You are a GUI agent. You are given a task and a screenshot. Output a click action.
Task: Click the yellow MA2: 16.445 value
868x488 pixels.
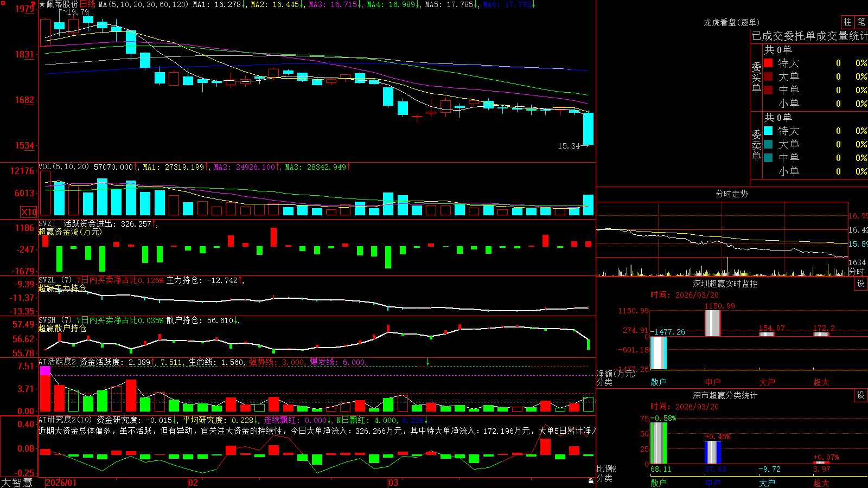[276, 4]
